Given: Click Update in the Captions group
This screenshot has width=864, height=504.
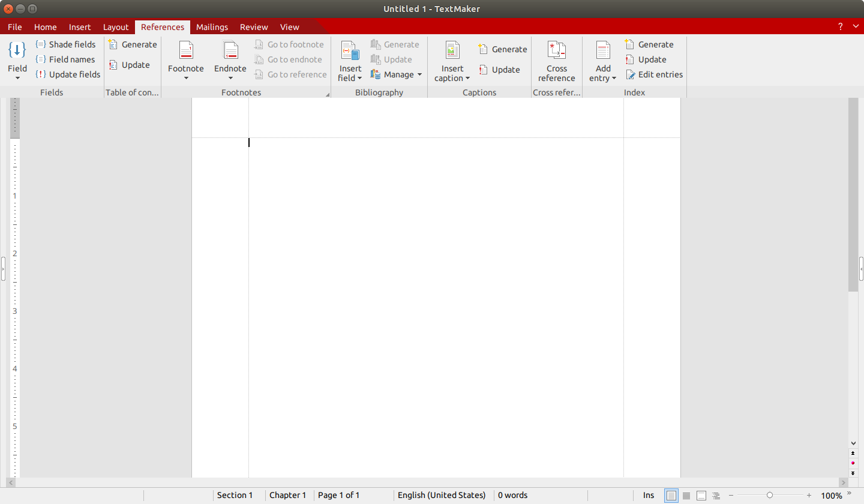Looking at the screenshot, I should [500, 70].
